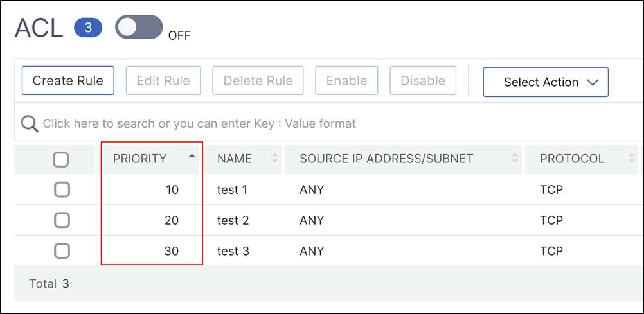644x314 pixels.
Task: Click the Delete Rule button
Action: click(x=258, y=80)
